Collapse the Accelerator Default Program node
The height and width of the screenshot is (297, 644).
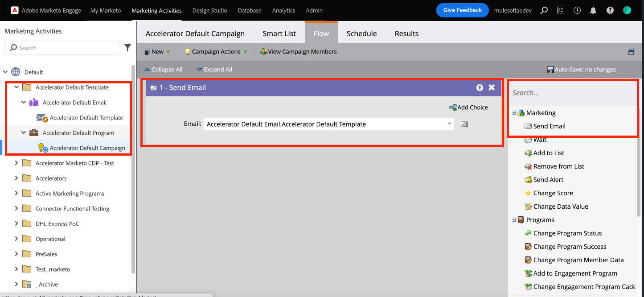[x=24, y=133]
